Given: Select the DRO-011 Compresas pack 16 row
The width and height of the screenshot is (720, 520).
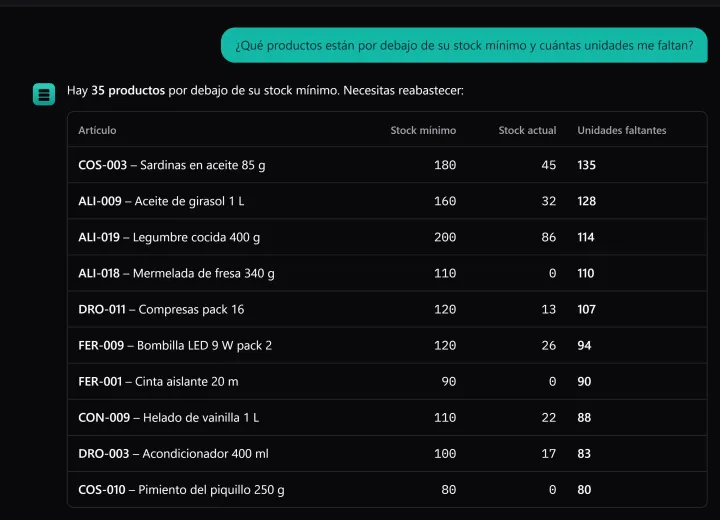Looking at the screenshot, I should [x=387, y=309].
